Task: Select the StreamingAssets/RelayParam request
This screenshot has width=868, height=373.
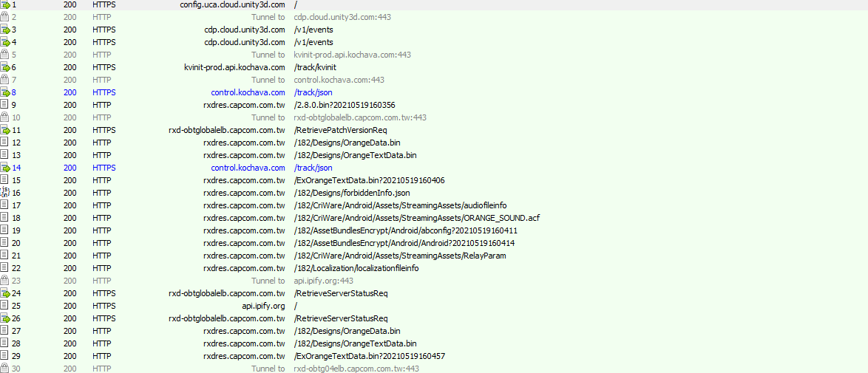Action: (400, 256)
